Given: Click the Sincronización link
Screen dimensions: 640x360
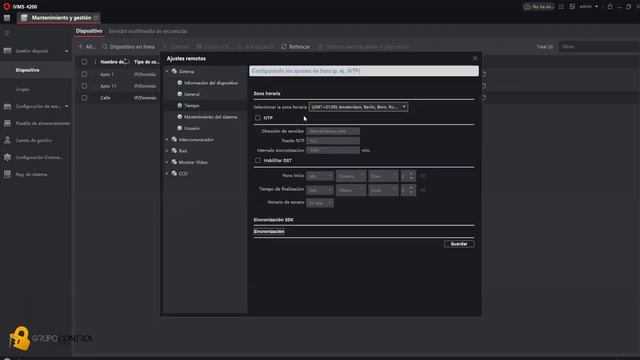Looking at the screenshot, I should (x=269, y=231).
